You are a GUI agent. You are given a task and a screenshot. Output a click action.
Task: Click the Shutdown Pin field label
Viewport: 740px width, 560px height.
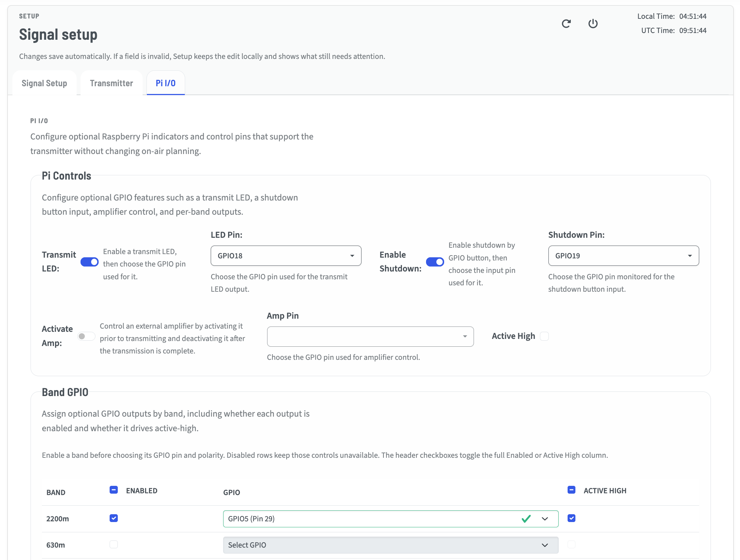[x=576, y=235]
